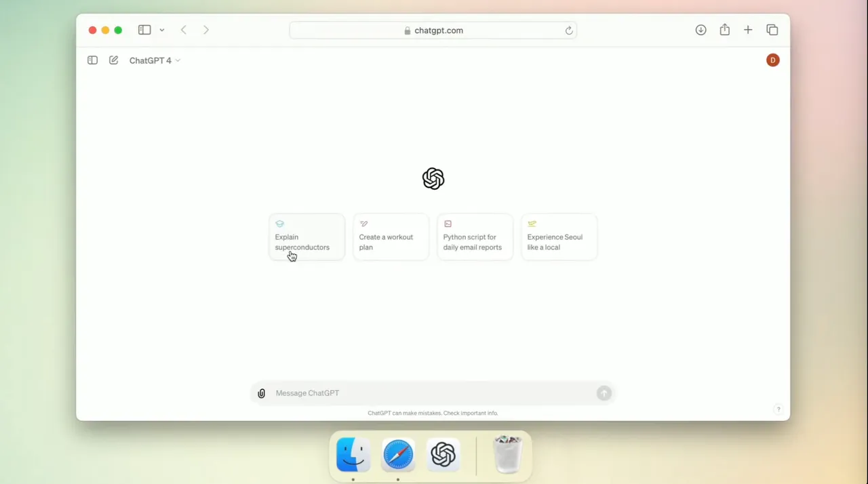Open Finder from the Dock
The width and height of the screenshot is (868, 484).
click(353, 454)
